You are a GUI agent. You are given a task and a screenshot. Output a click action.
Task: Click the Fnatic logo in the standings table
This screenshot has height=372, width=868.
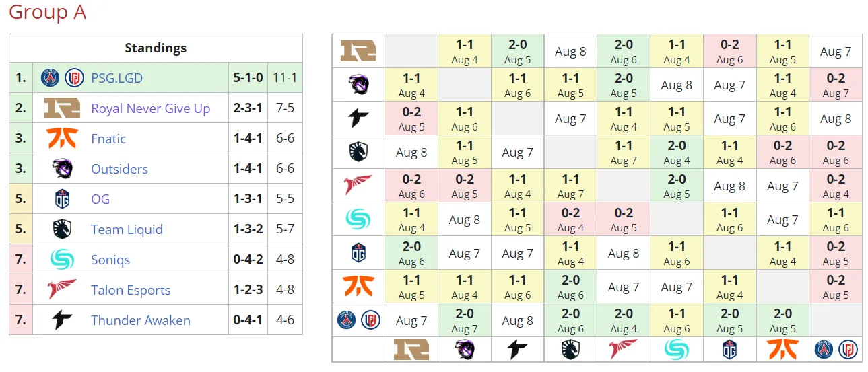click(62, 139)
